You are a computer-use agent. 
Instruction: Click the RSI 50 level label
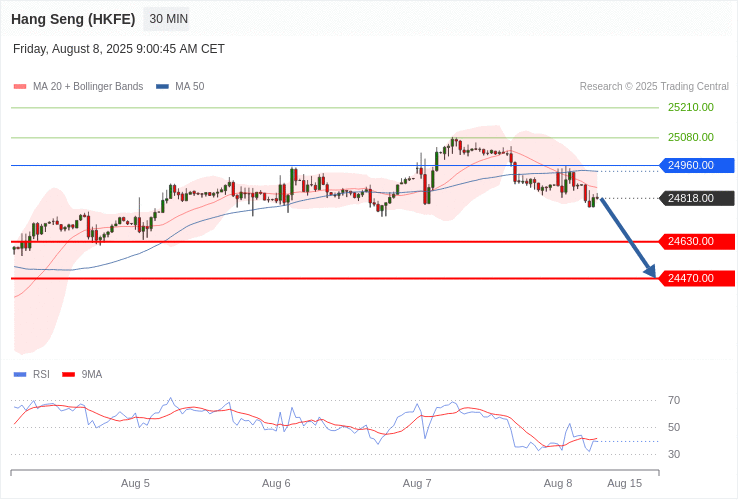point(674,427)
